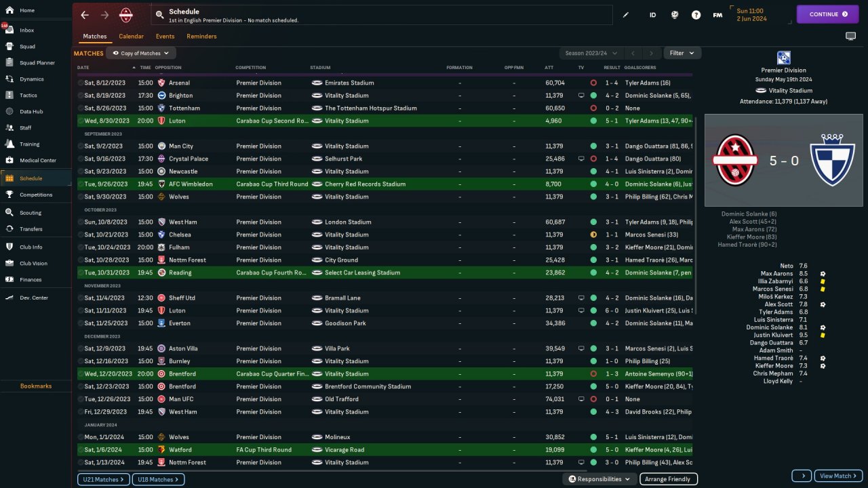
Task: Open U21 Matches
Action: pyautogui.click(x=103, y=479)
